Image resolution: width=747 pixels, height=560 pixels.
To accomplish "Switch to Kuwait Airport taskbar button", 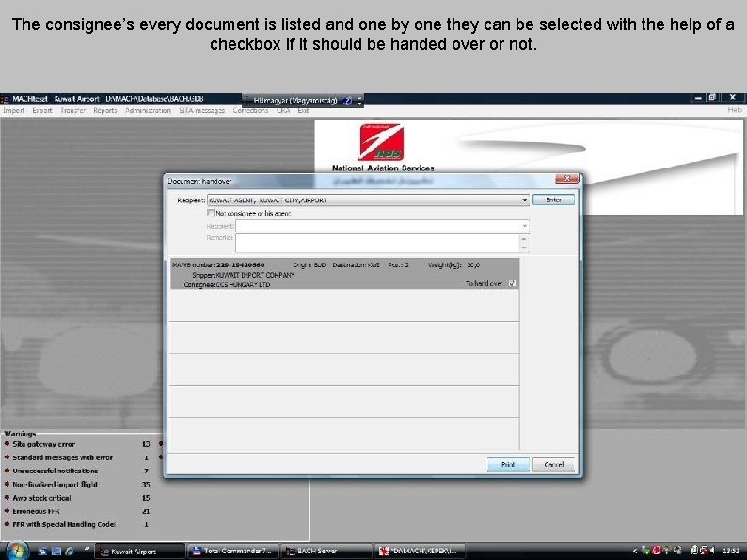I will click(139, 552).
